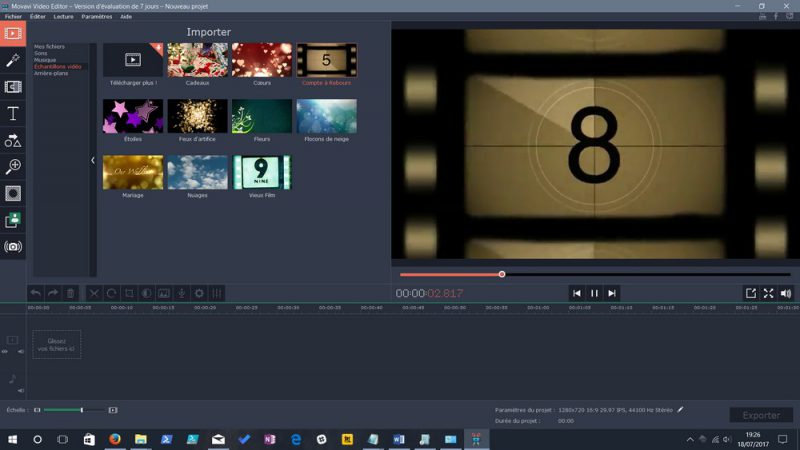The width and height of the screenshot is (800, 450).
Task: Collapse the import panel with left chevron
Action: 93,160
